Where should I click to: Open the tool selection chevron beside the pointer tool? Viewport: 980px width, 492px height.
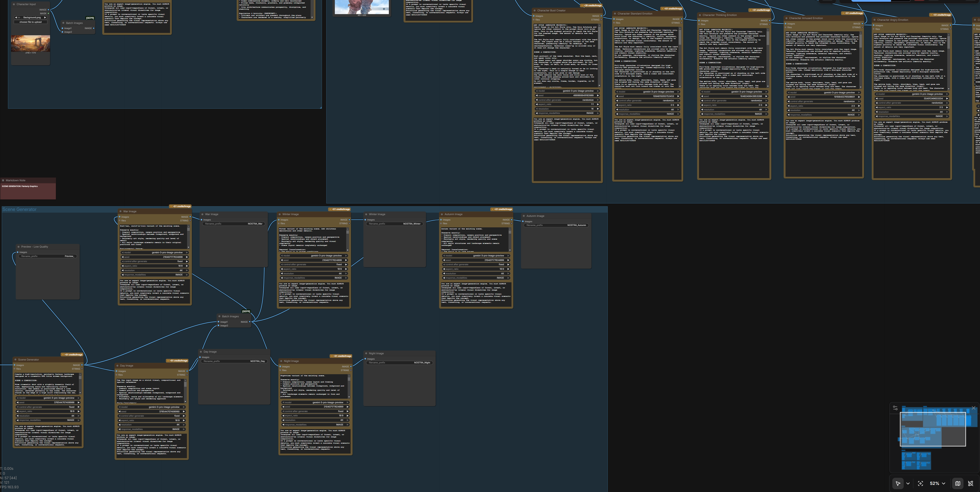click(908, 484)
